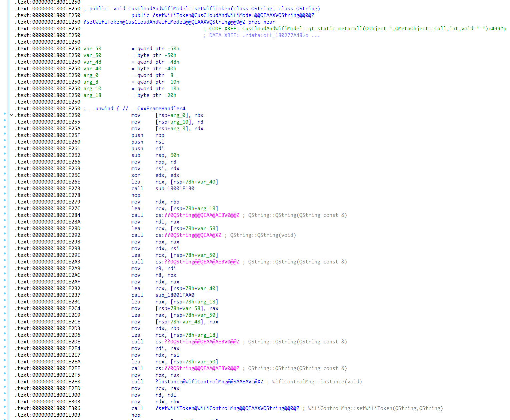The height and width of the screenshot is (420, 510).
Task: Click the sub_18001FAA0 call target
Action: [175, 295]
